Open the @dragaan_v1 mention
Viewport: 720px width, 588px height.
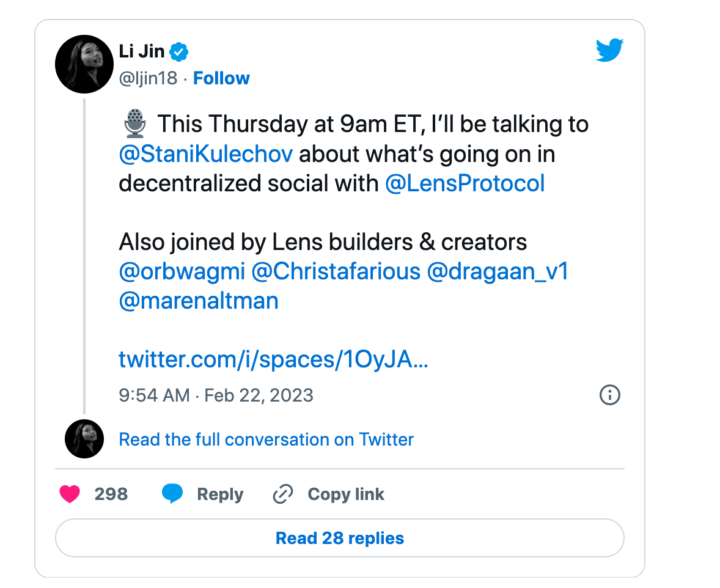click(497, 272)
